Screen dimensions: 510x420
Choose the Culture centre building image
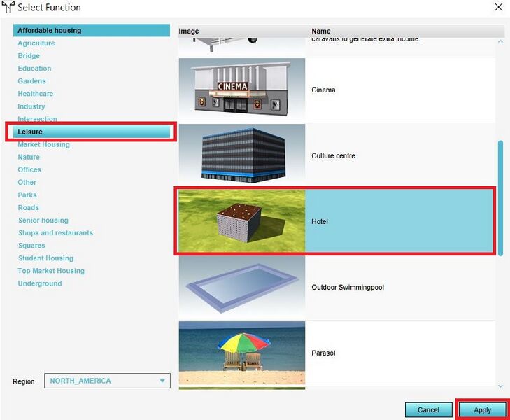tap(241, 155)
